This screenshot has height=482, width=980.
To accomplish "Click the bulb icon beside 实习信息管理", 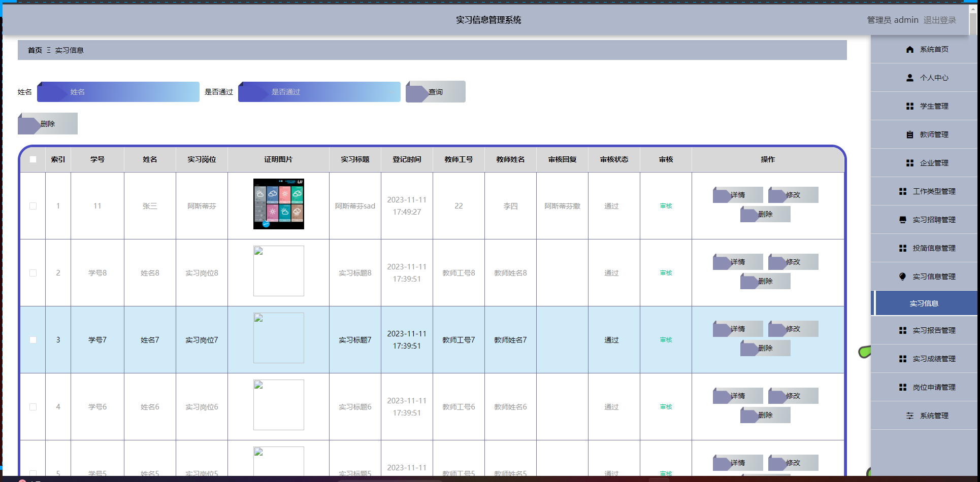I will tap(902, 277).
